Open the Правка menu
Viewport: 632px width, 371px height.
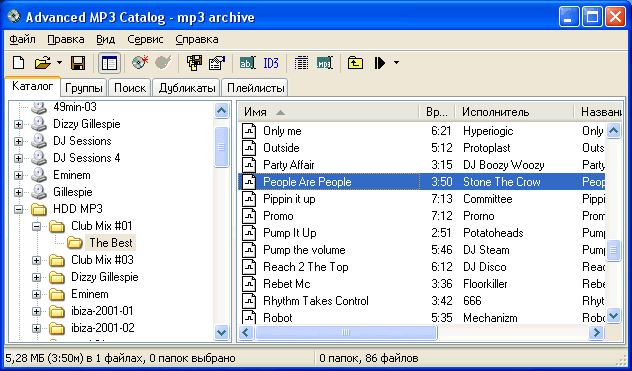pyautogui.click(x=66, y=40)
